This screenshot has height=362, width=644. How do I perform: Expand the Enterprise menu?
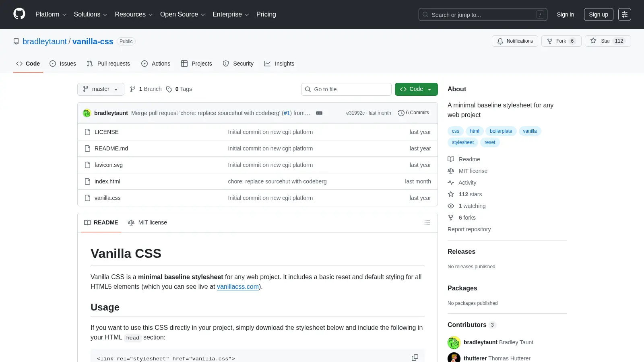click(231, 14)
